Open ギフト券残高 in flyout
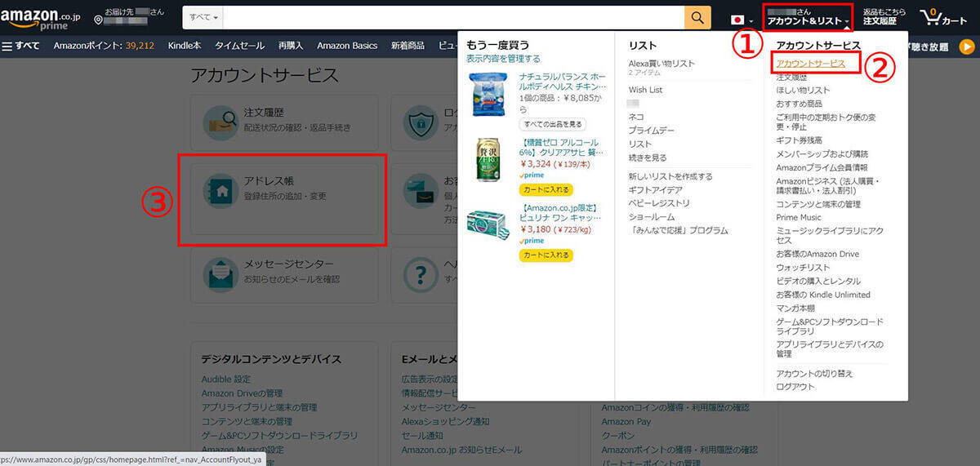 799,140
